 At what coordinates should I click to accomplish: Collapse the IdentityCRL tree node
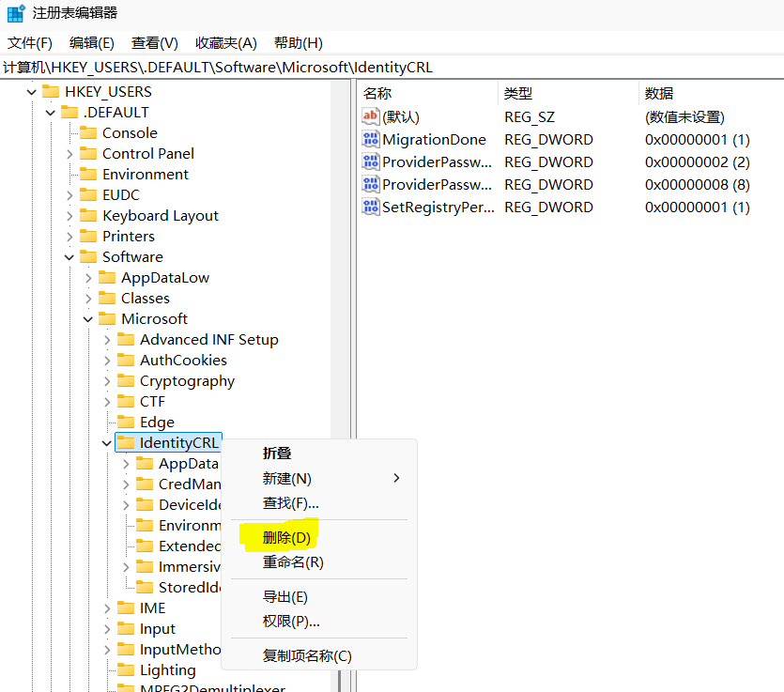(107, 443)
